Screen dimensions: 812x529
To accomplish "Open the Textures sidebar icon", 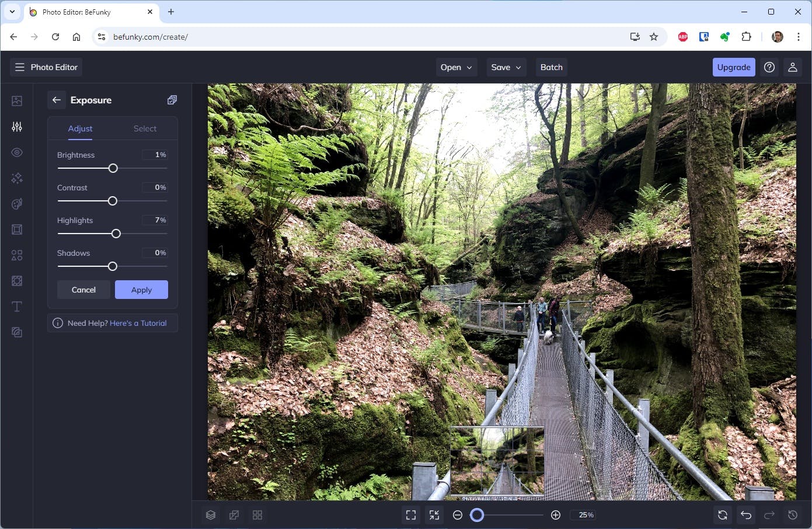I will (x=17, y=332).
